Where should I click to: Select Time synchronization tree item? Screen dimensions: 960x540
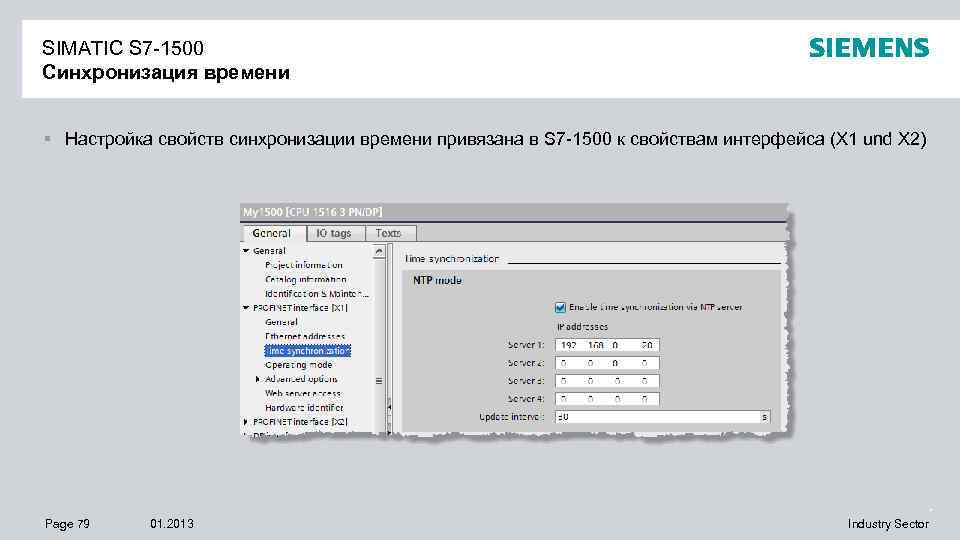point(307,351)
